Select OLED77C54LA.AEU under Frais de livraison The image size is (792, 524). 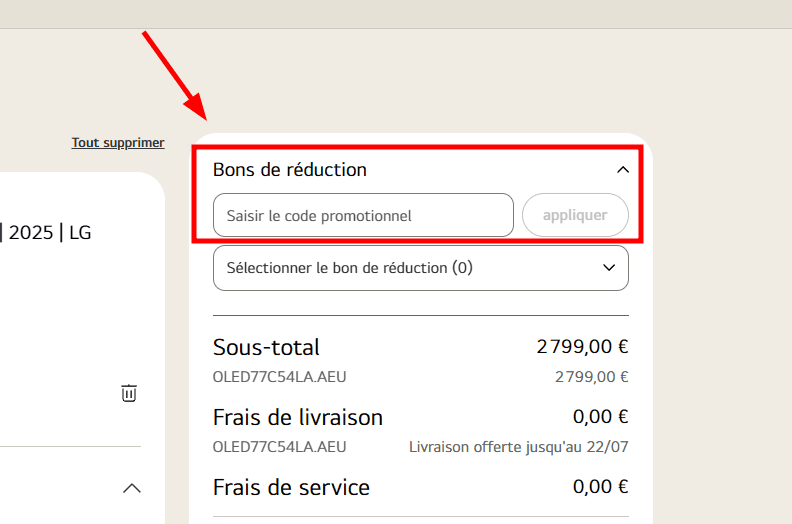(x=279, y=447)
